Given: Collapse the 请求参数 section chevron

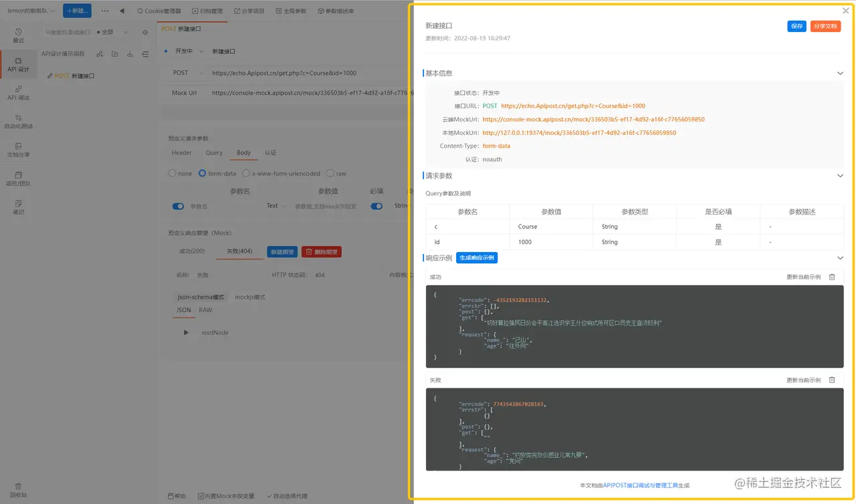Looking at the screenshot, I should [x=841, y=176].
